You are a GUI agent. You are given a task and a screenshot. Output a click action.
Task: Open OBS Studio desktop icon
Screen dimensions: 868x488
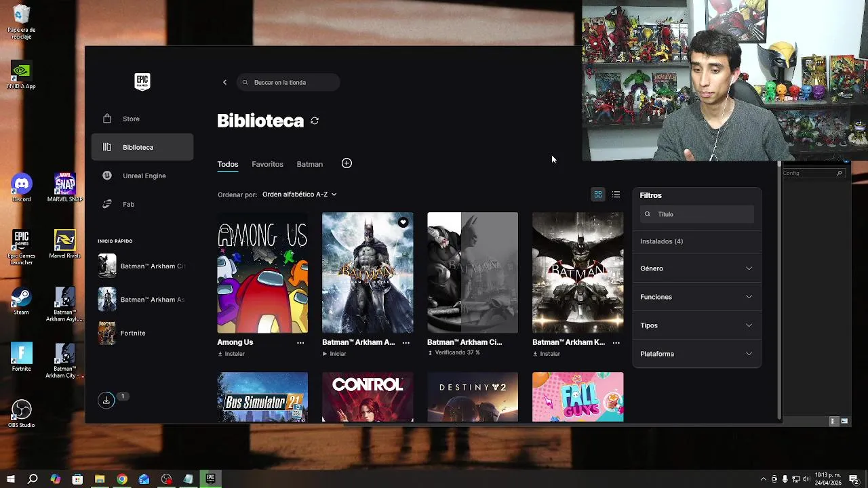click(x=21, y=413)
